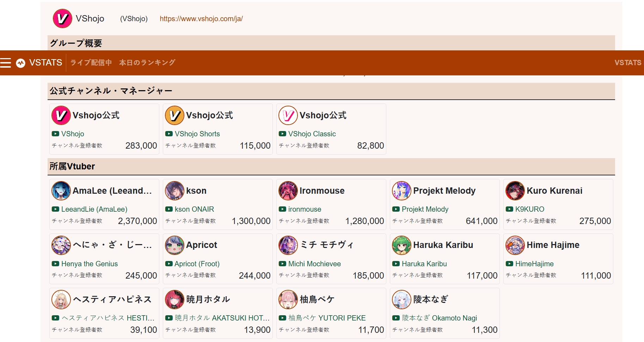Open the vshojo.com/ja website link
This screenshot has height=342, width=644.
tap(201, 19)
